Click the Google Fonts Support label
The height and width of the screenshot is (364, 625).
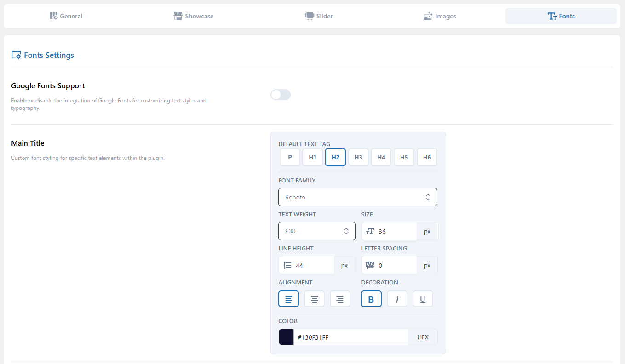48,86
